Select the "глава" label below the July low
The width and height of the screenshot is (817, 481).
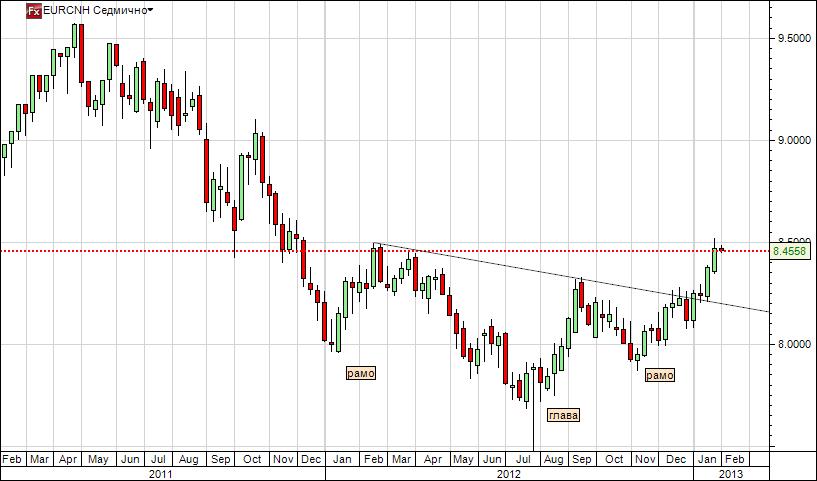pos(563,415)
